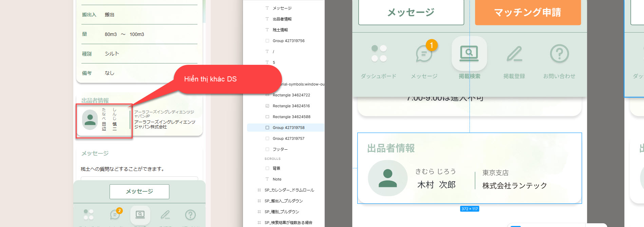The height and width of the screenshot is (227, 644).
Task: Click 田辺's avatar in the left preview
Action: pos(90,120)
